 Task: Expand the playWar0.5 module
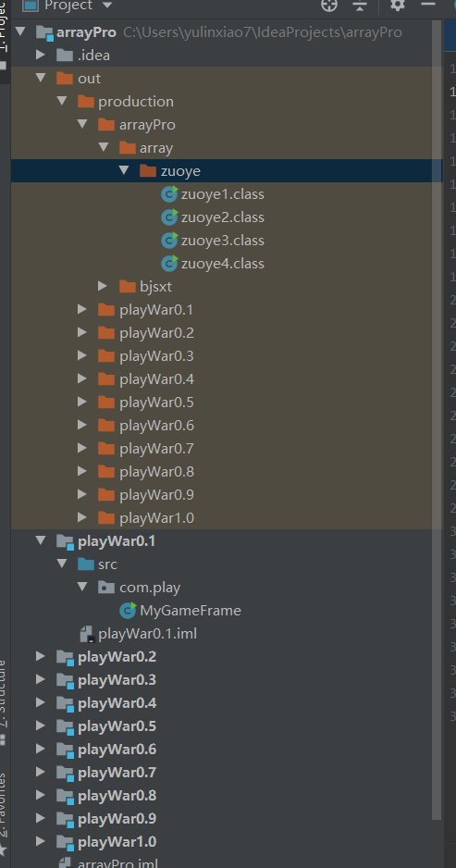click(x=40, y=725)
